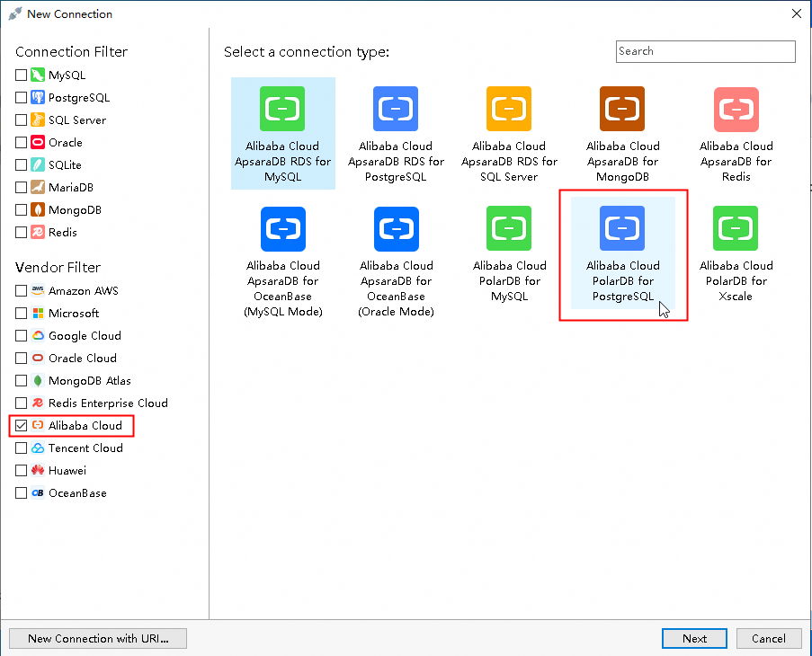The width and height of the screenshot is (812, 656).
Task: Click the Microsoft four-square vendor icon
Action: tap(38, 313)
